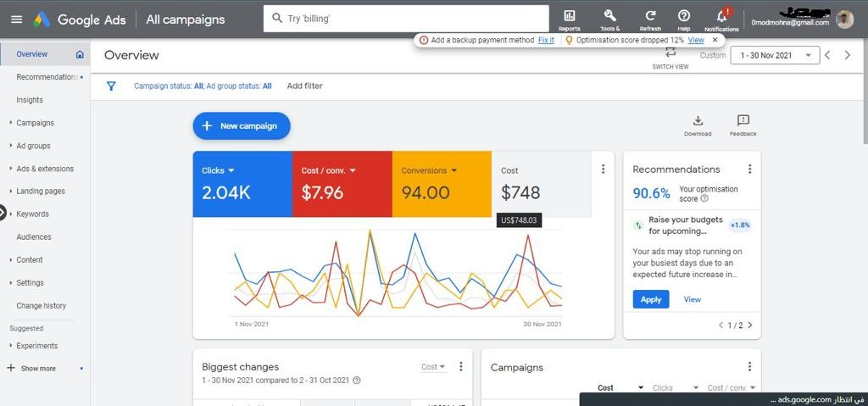
Task: Open Biggest changes three-dot menu
Action: click(460, 367)
